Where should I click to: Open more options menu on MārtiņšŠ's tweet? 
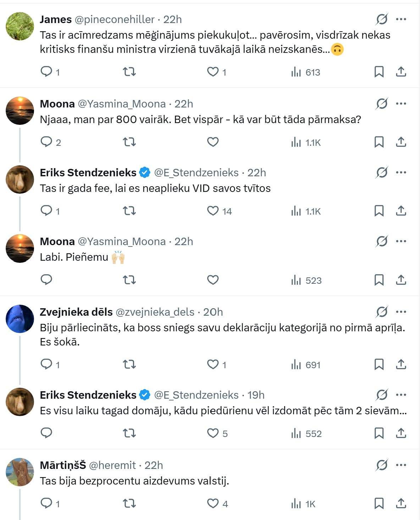click(x=401, y=465)
